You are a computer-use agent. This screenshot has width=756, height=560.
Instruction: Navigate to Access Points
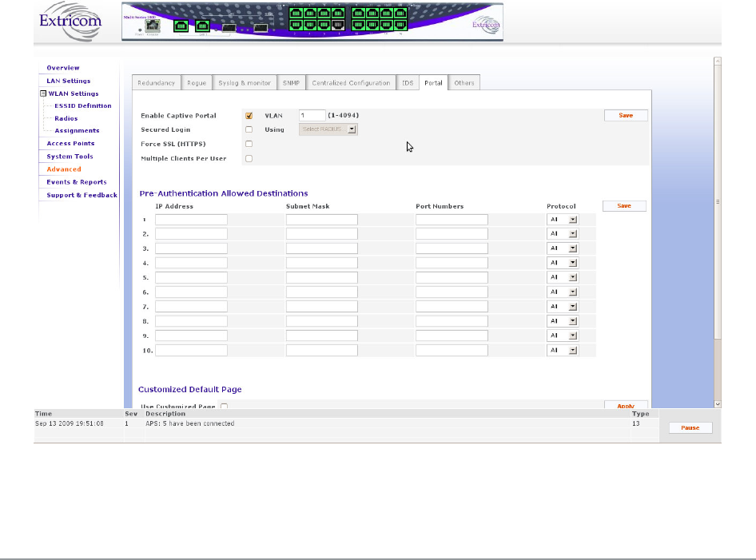click(70, 144)
